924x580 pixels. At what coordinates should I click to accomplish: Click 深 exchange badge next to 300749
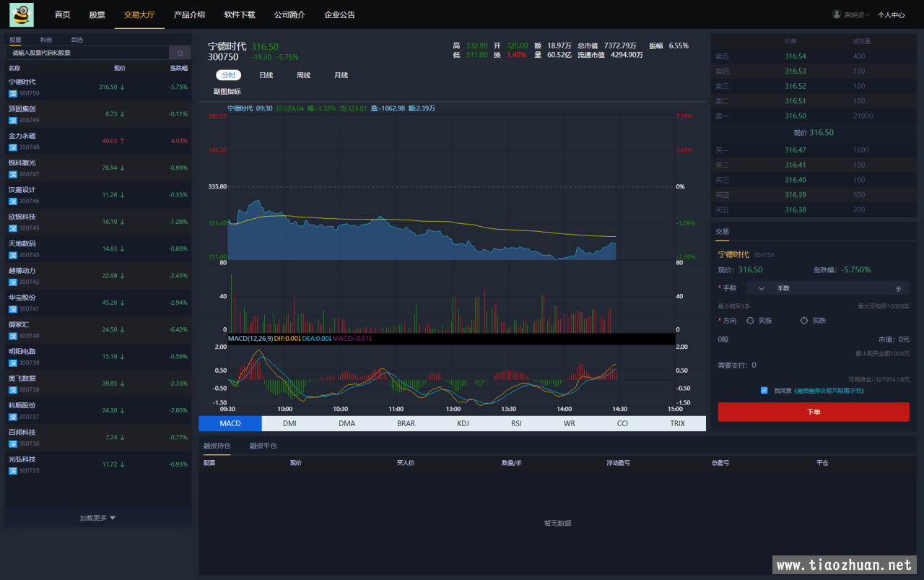[x=12, y=120]
